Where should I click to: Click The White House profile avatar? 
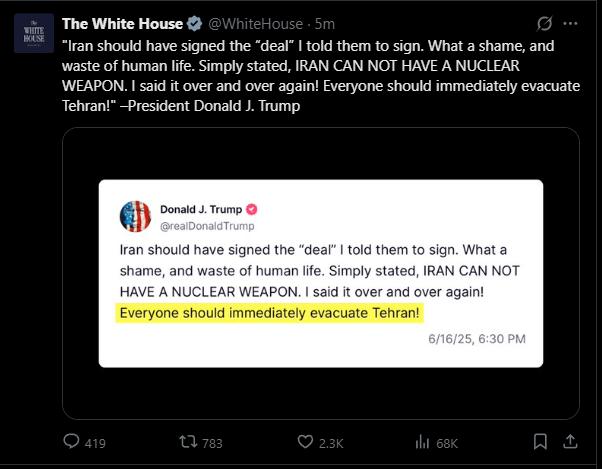pos(34,33)
